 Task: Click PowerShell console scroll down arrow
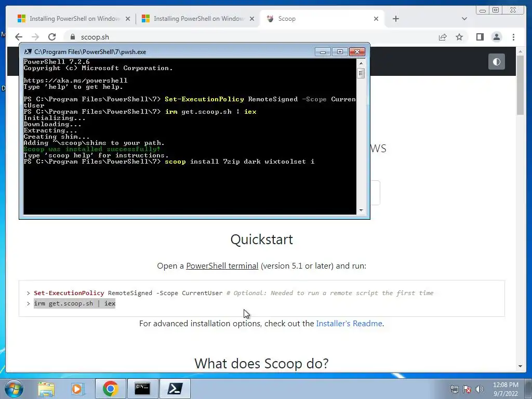tap(361, 210)
